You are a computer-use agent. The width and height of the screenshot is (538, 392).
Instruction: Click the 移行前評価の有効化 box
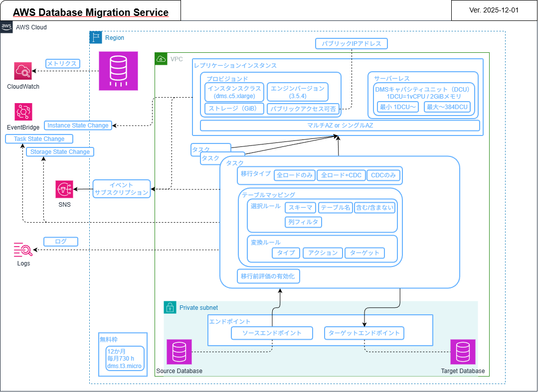pos(269,276)
